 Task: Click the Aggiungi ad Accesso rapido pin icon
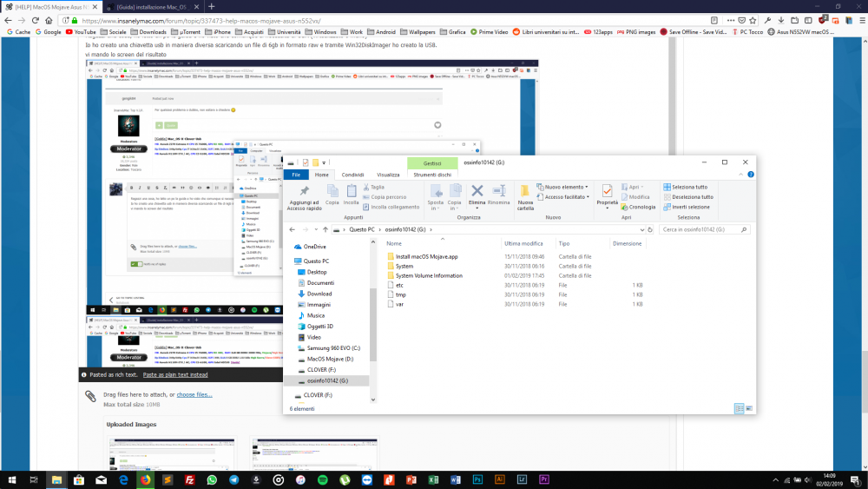click(x=304, y=191)
